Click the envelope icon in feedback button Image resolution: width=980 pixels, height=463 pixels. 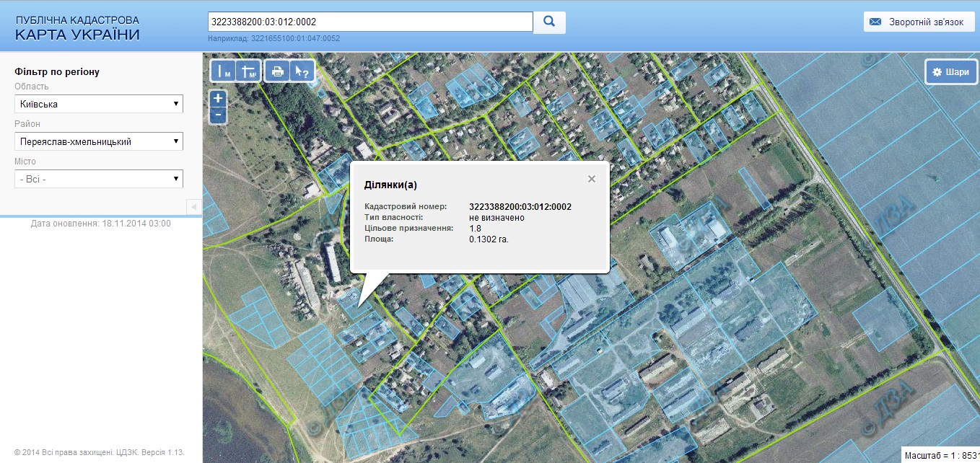pos(875,22)
